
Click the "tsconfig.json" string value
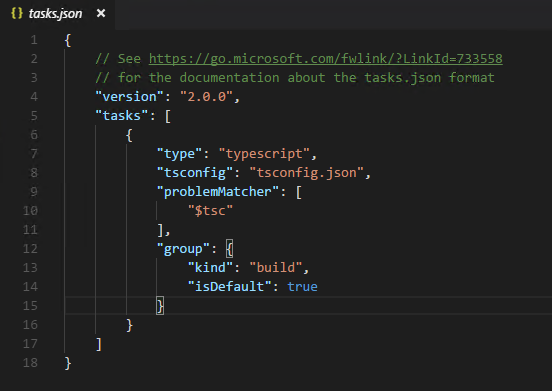pyautogui.click(x=307, y=173)
